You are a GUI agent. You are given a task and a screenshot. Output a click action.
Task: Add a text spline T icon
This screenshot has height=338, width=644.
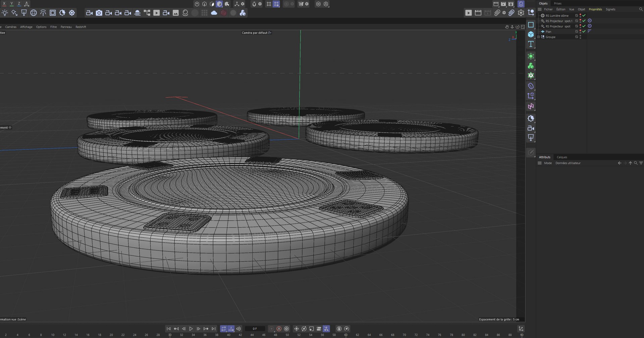[x=531, y=44]
